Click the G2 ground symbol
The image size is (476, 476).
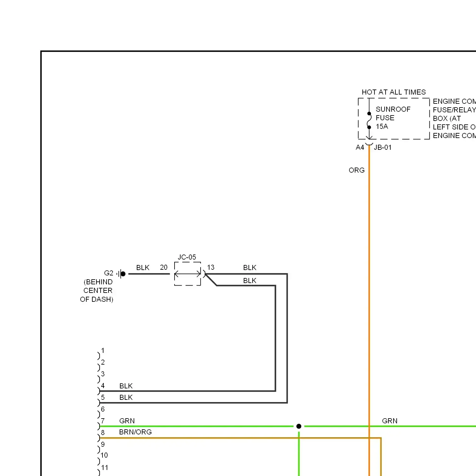[x=121, y=274]
